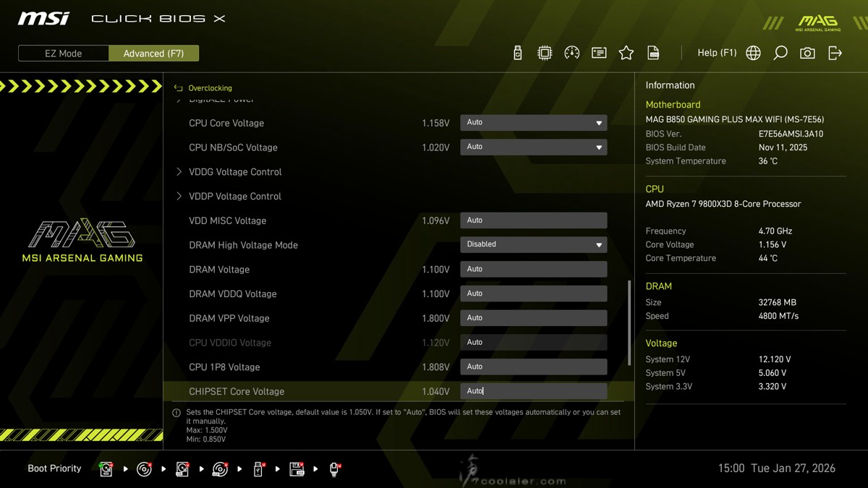868x488 pixels.
Task: Click the globe language icon
Action: [x=753, y=53]
